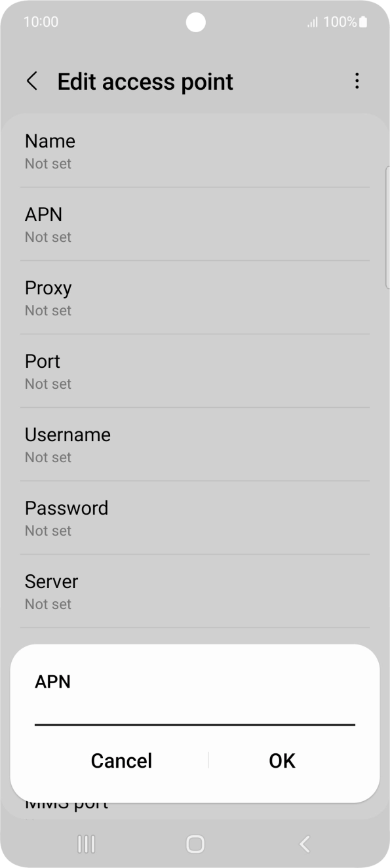Screen dimensions: 390x868
Task: Tap the Port setting row
Action: [x=195, y=371]
